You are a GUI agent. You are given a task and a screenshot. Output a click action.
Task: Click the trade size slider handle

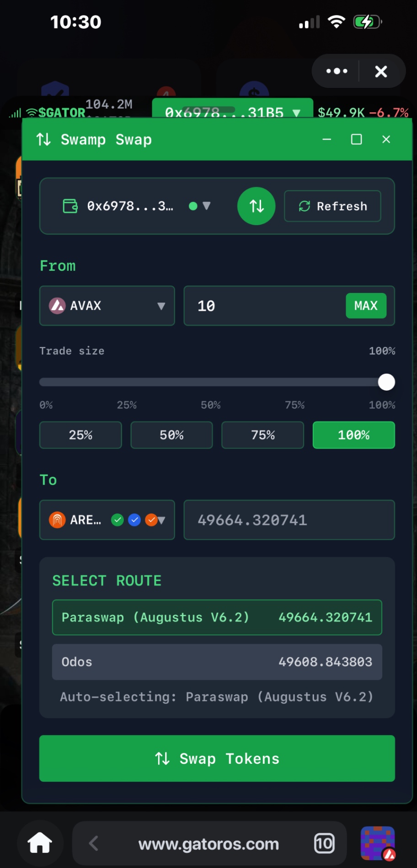[386, 382]
